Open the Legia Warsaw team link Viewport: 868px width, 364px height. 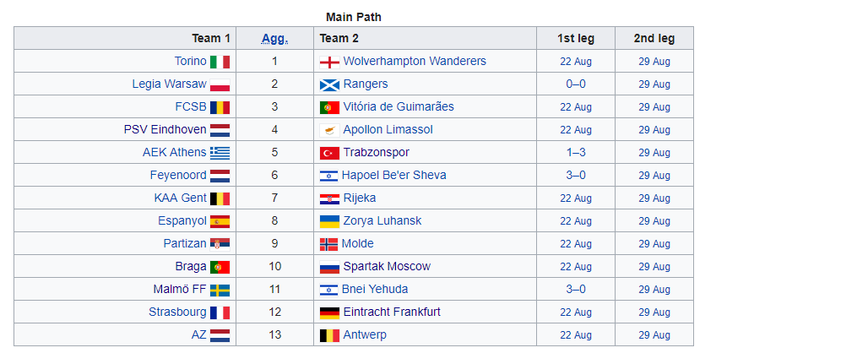pos(169,84)
